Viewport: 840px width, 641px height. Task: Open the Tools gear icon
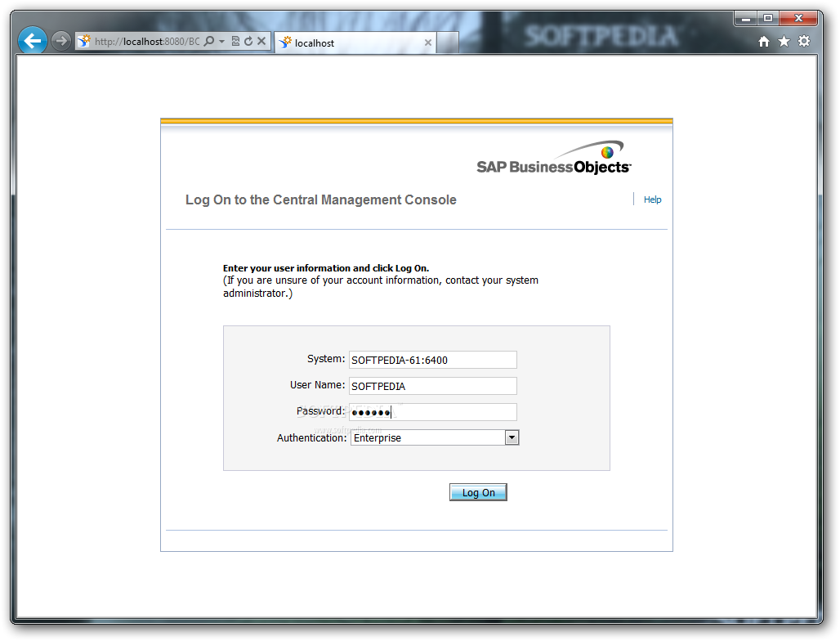(803, 41)
